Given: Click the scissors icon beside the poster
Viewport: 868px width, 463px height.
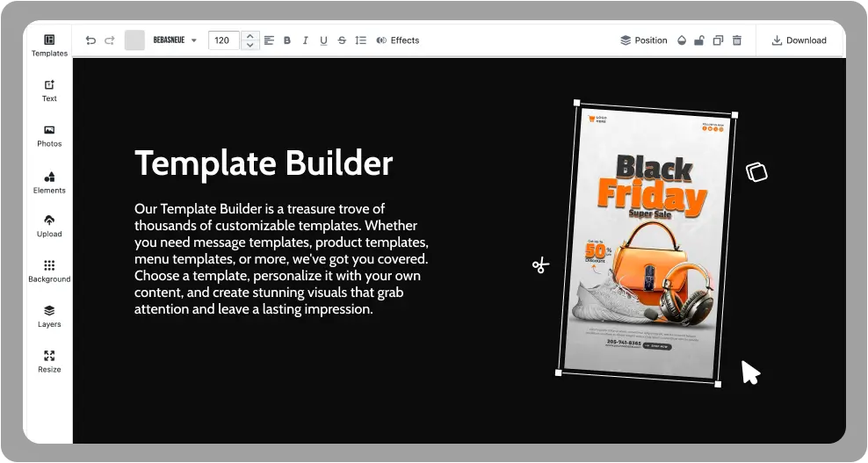Looking at the screenshot, I should [x=540, y=266].
